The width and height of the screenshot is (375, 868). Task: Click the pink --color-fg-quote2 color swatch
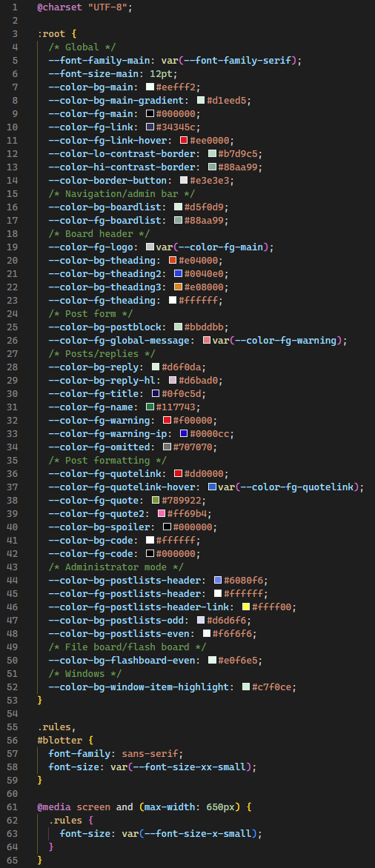coord(161,513)
